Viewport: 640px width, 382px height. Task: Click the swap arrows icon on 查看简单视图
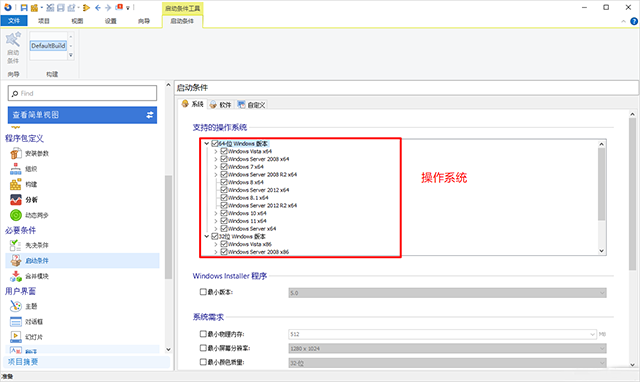pyautogui.click(x=150, y=115)
